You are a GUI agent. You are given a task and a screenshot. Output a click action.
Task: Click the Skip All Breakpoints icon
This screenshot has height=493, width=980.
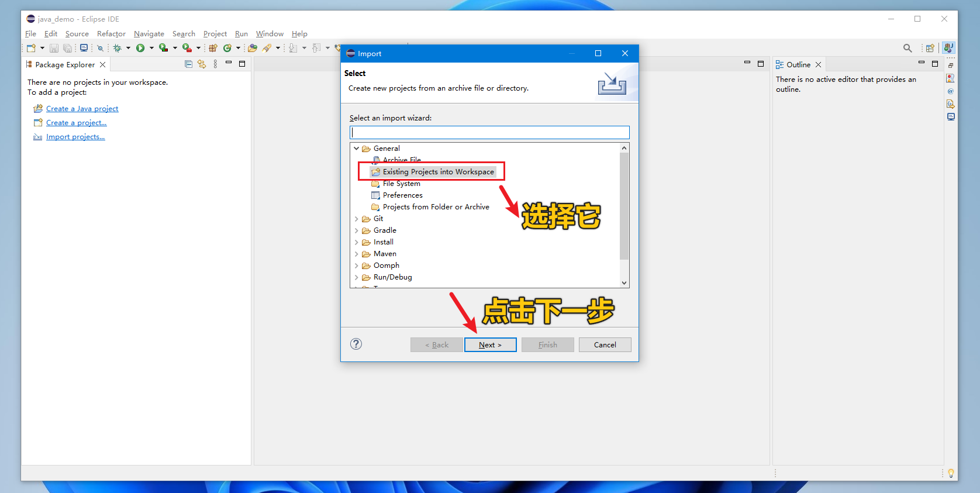100,48
